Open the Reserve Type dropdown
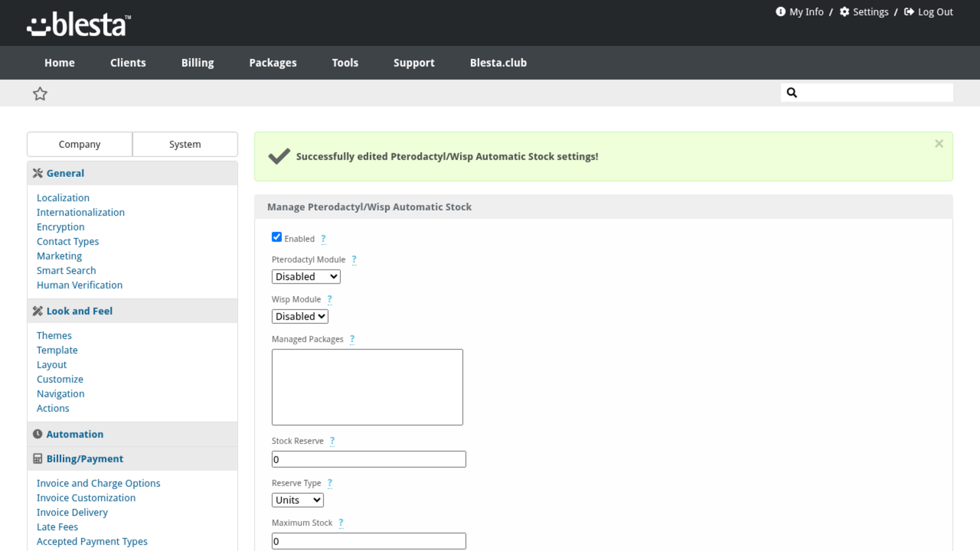This screenshot has width=980, height=551. point(298,500)
